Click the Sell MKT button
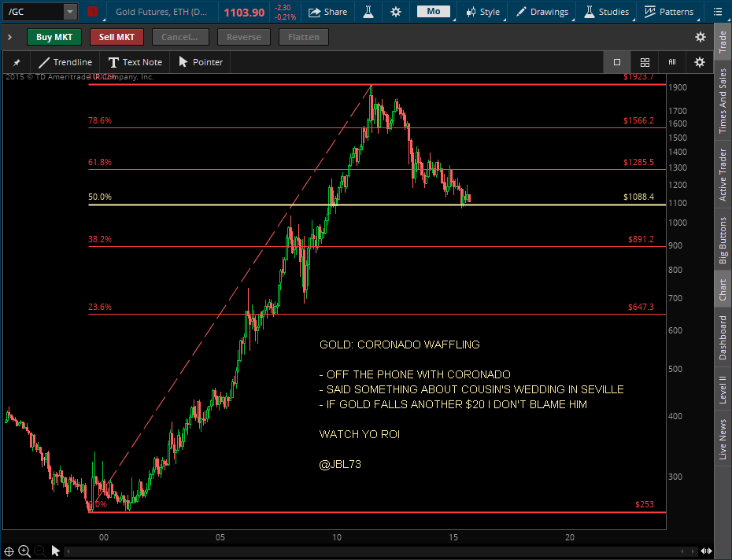The image size is (732, 560). pos(116,37)
